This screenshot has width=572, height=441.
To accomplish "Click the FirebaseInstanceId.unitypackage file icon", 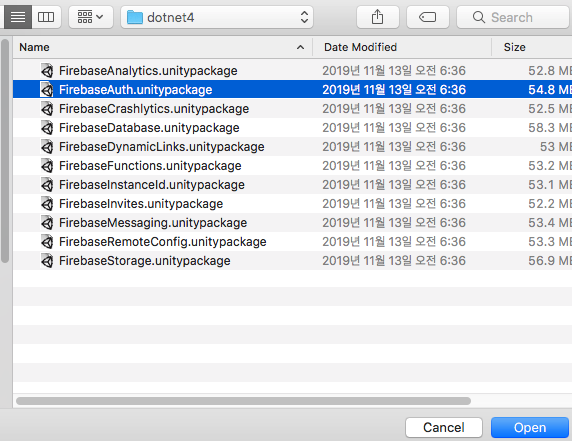I will tap(47, 185).
